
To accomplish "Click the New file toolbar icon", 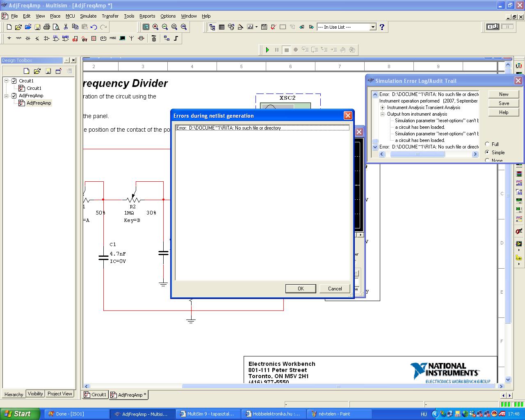I will point(9,27).
